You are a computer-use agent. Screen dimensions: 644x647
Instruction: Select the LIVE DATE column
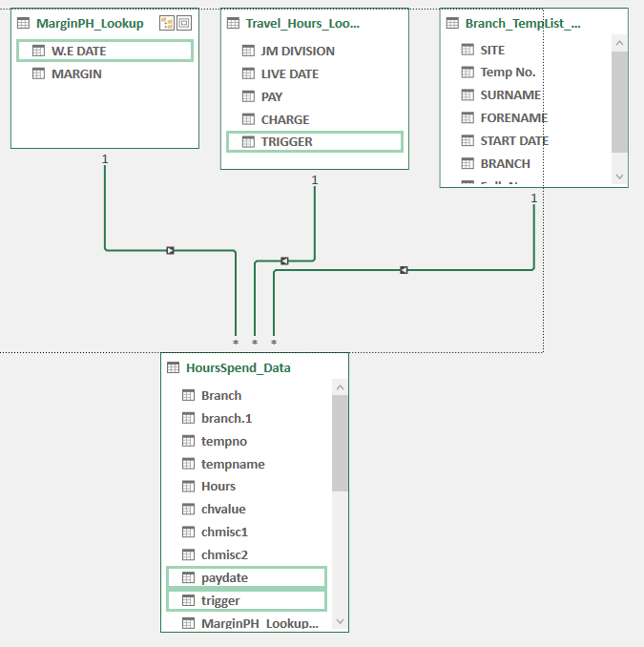pyautogui.click(x=315, y=73)
